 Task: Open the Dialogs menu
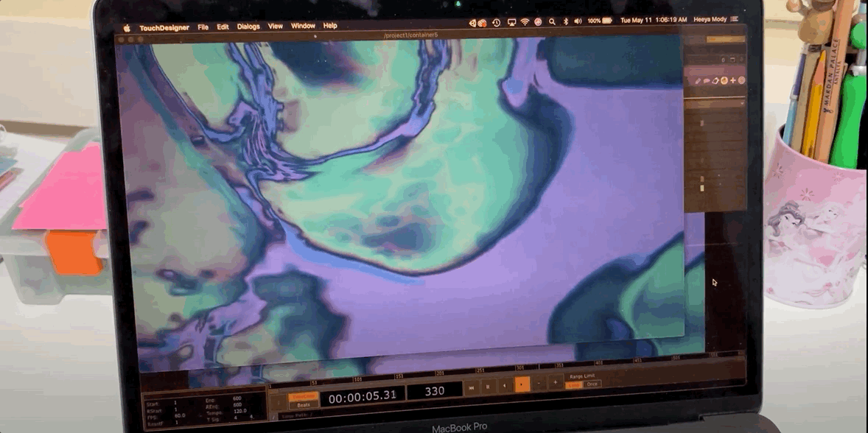coord(248,27)
